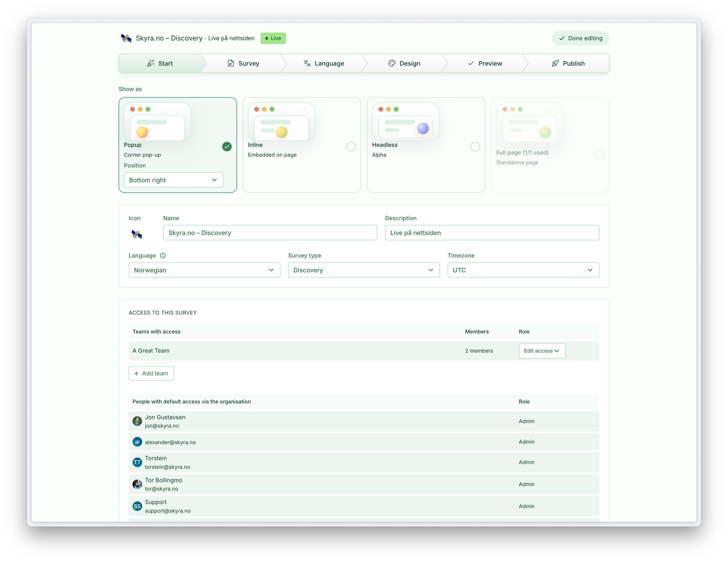
Task: Click the Members column header
Action: click(x=477, y=332)
